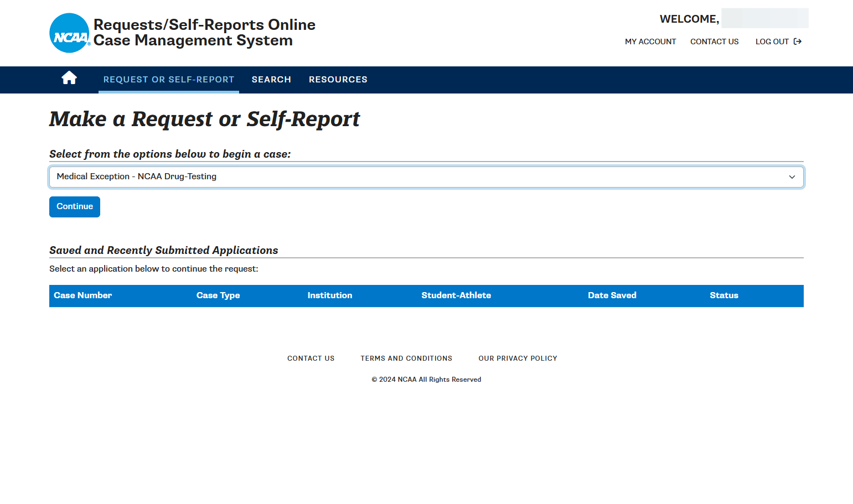Go to the home page icon
Viewport: 853px width, 504px height.
[69, 78]
